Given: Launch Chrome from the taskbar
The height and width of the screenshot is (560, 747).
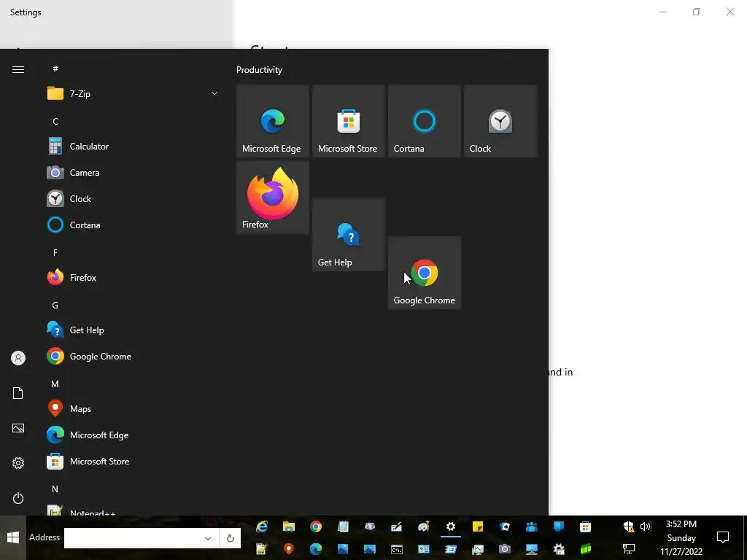Looking at the screenshot, I should (x=315, y=526).
